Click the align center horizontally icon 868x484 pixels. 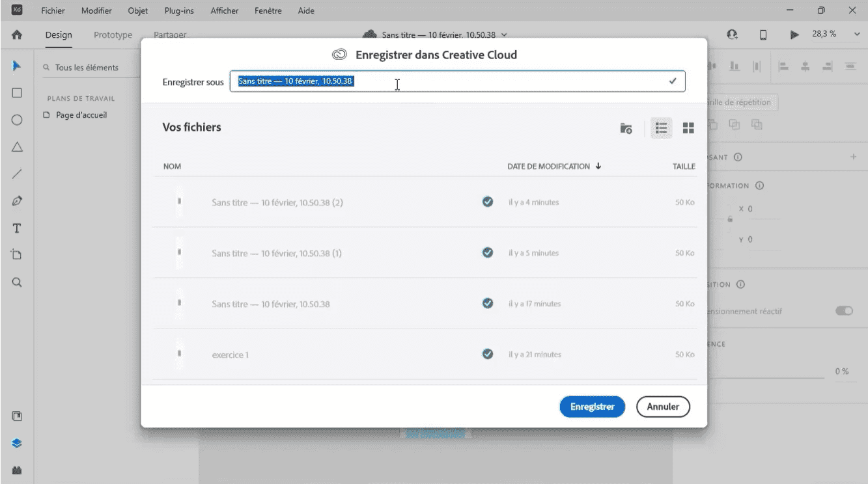[x=806, y=66]
